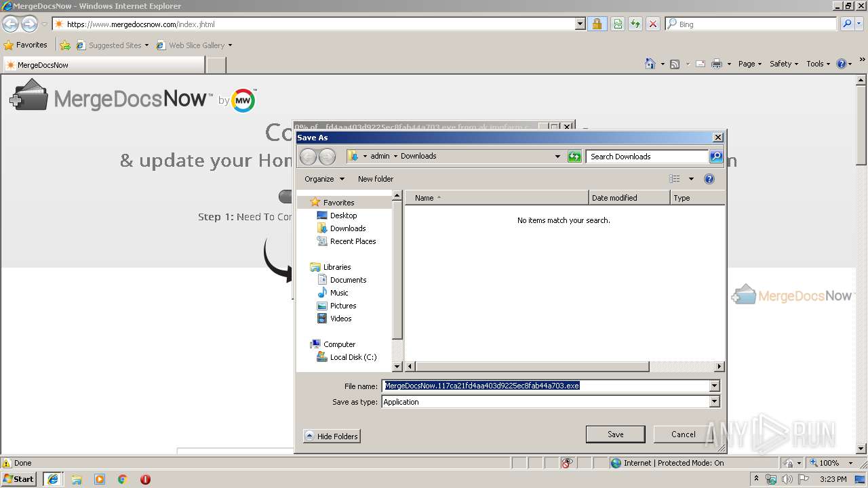Image resolution: width=868 pixels, height=488 pixels.
Task: Open Google Chrome from taskbar
Action: click(x=123, y=479)
